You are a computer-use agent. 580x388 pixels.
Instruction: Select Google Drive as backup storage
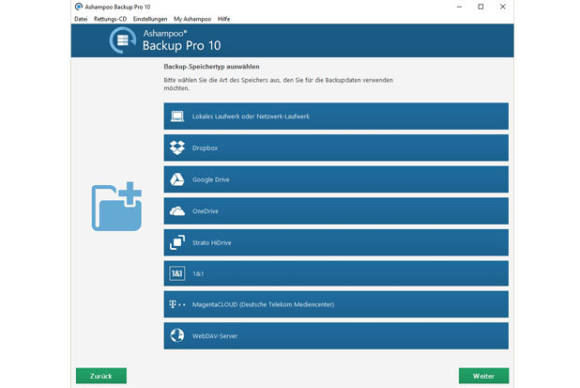click(x=336, y=179)
